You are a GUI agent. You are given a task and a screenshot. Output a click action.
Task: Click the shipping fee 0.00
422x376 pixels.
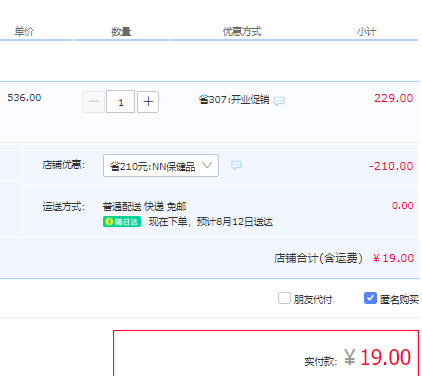coord(403,206)
